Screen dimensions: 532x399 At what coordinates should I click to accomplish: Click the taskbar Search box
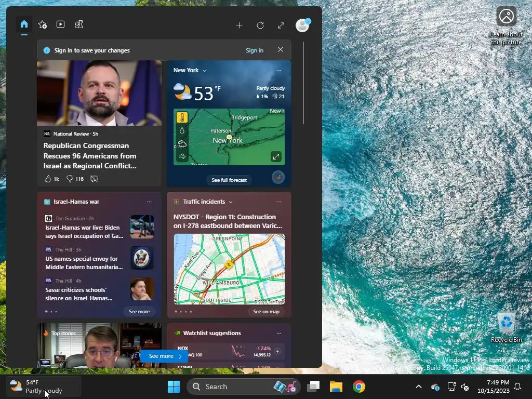point(244,387)
